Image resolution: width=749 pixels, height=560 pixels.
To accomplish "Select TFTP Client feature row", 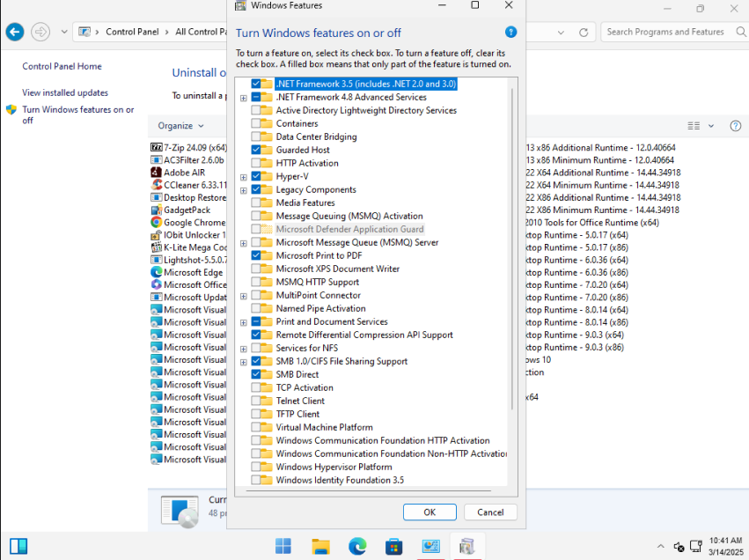I will (x=297, y=414).
